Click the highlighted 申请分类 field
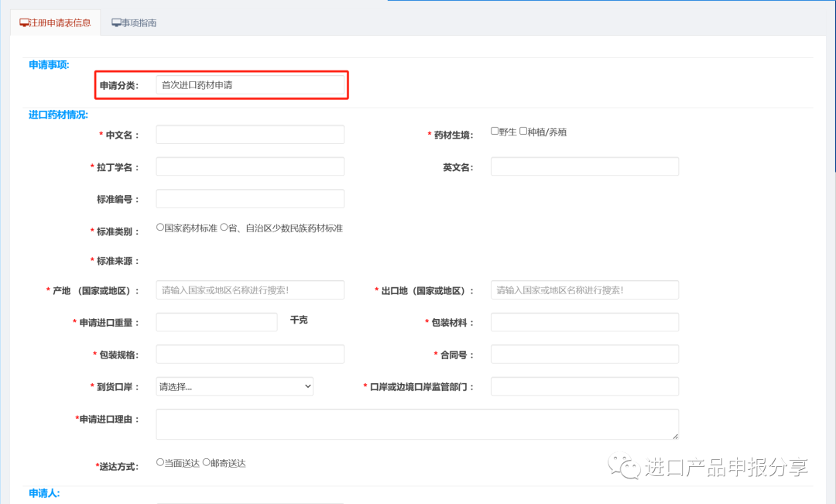This screenshot has height=504, width=836. 250,86
